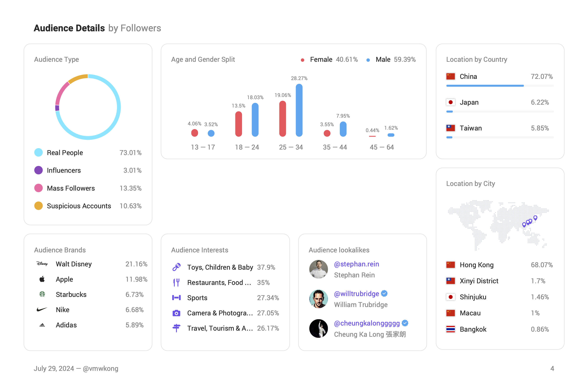Click the Real People light blue swatch
This screenshot has height=392, width=588.
tap(38, 152)
